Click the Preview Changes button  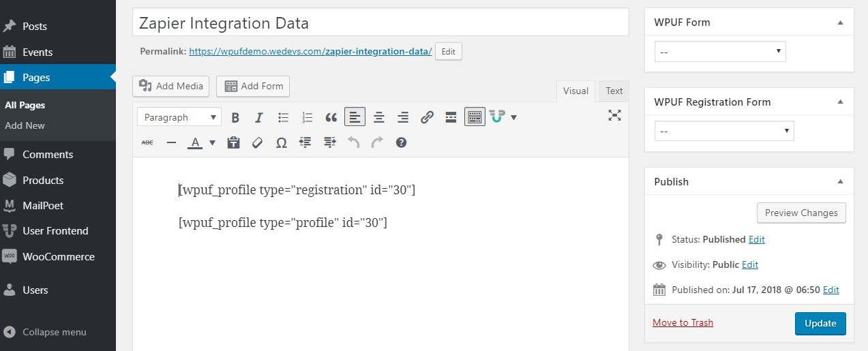point(801,213)
